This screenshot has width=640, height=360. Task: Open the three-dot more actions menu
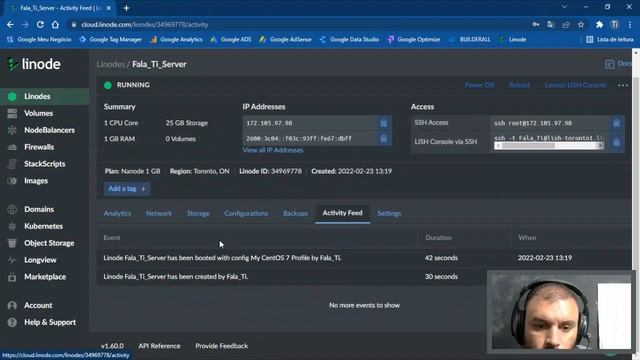(623, 85)
